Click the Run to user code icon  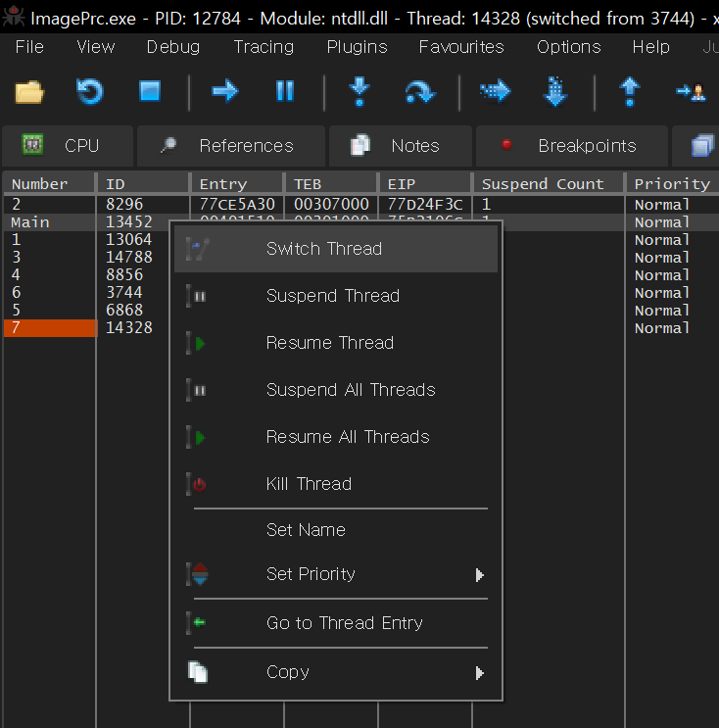click(692, 91)
